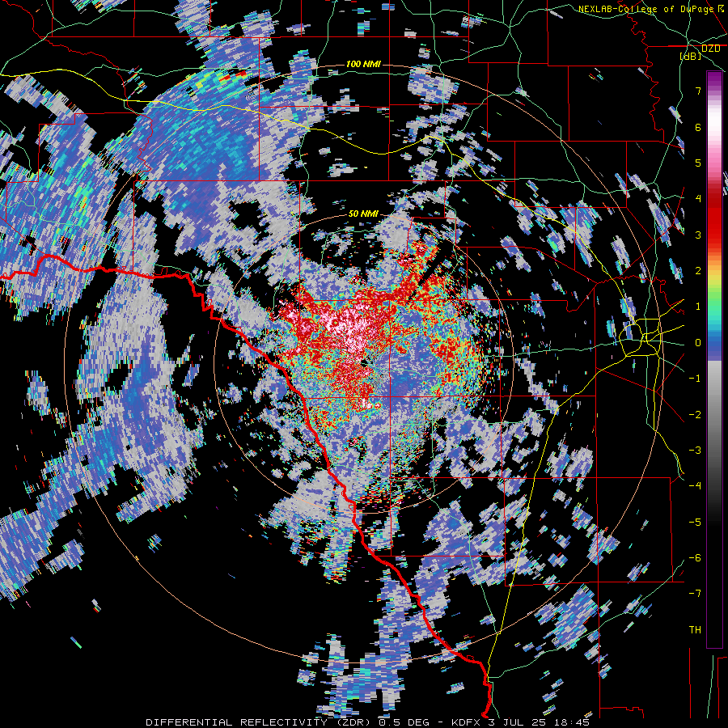This screenshot has width=728, height=728.
Task: Click the ZDR color scale bar
Action: click(x=714, y=359)
